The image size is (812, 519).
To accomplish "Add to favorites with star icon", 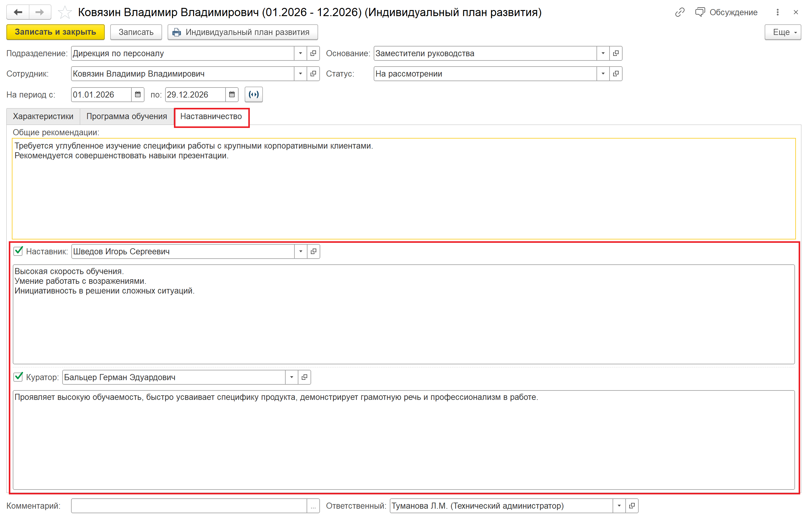I will [x=64, y=12].
